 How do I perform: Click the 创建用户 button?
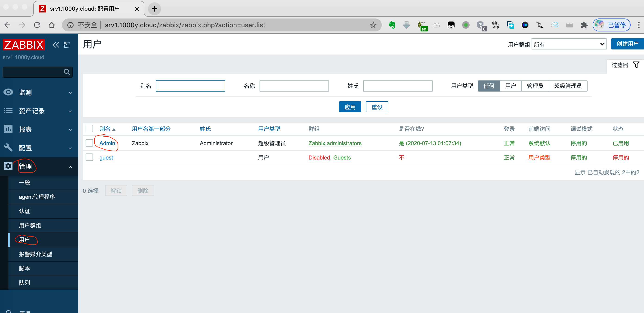point(627,44)
